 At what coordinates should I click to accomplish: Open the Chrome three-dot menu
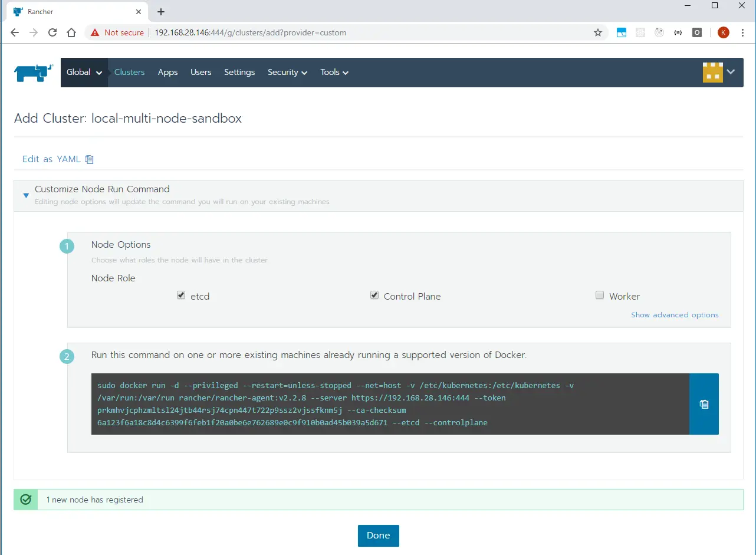[x=742, y=33]
